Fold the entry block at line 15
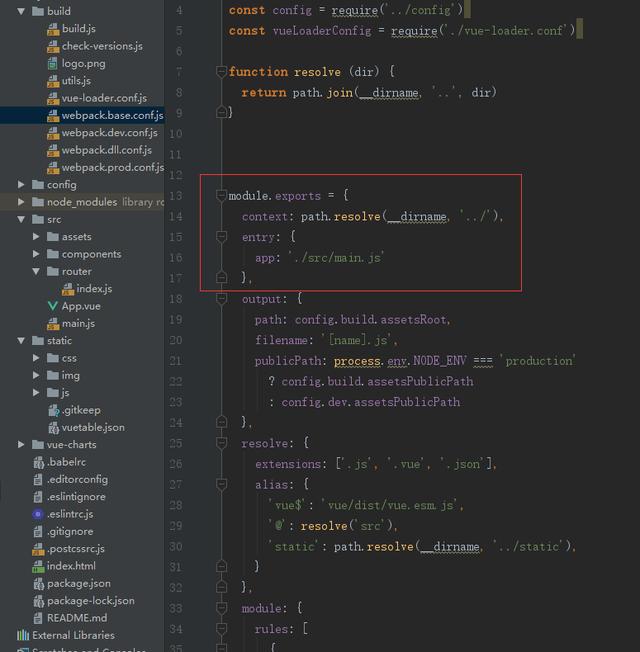 click(x=221, y=237)
